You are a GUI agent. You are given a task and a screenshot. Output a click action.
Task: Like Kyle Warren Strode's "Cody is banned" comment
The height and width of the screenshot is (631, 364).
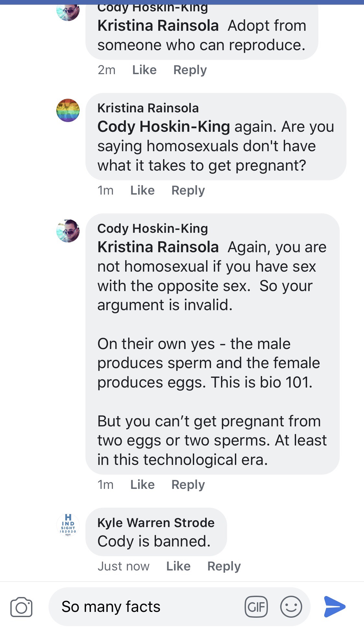click(178, 566)
